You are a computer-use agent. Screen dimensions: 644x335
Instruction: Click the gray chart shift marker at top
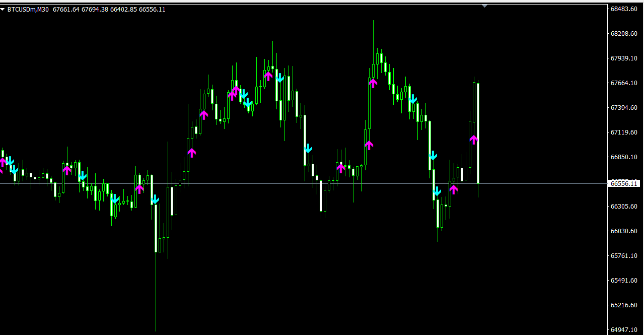tap(484, 6)
